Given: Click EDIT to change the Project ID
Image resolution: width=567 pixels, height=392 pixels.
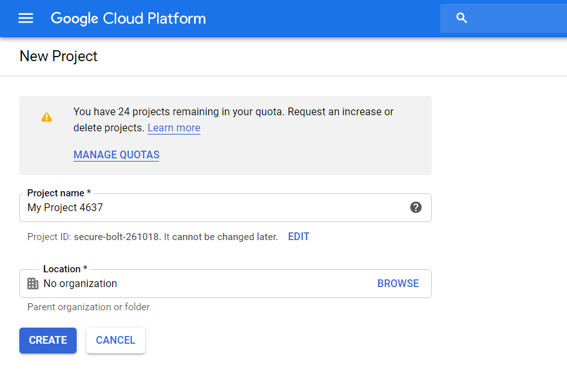Looking at the screenshot, I should point(298,236).
